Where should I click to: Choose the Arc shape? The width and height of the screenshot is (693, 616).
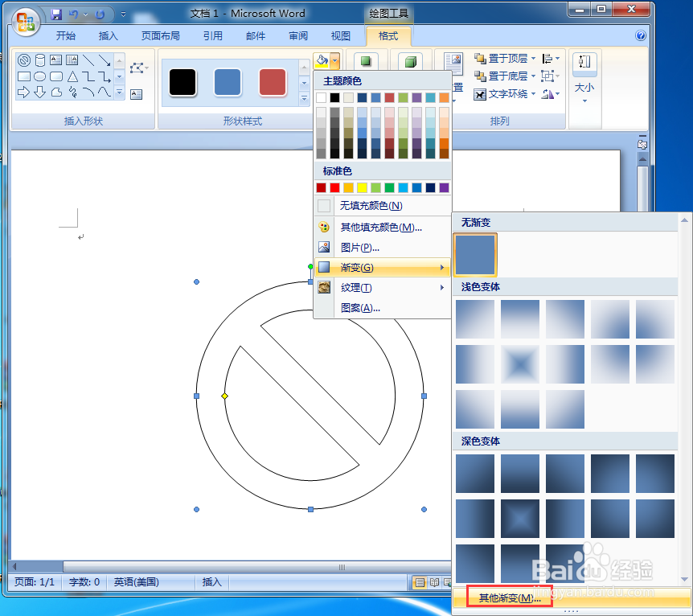pyautogui.click(x=88, y=92)
